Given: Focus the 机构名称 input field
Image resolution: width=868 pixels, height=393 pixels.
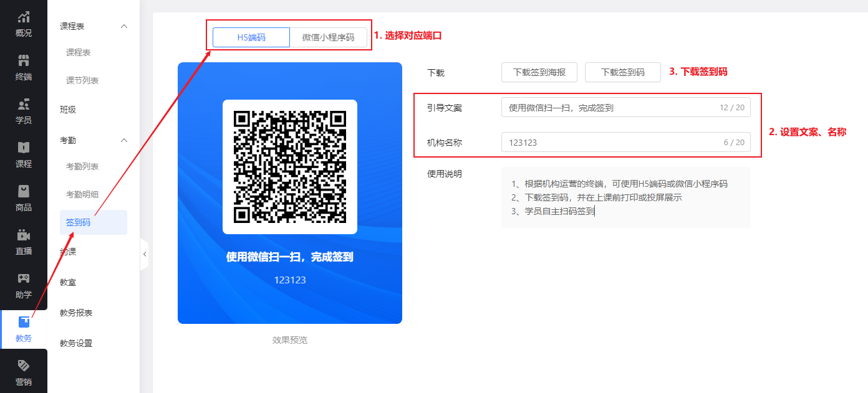Looking at the screenshot, I should (626, 143).
